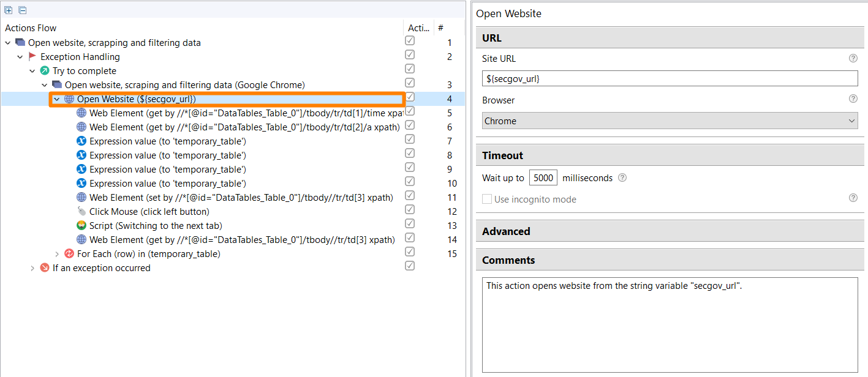
Task: Click the 'Acti...' column header
Action: (x=419, y=28)
